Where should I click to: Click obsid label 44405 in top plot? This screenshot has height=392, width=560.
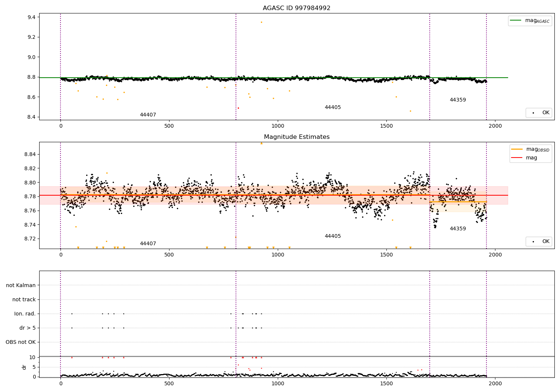click(333, 107)
